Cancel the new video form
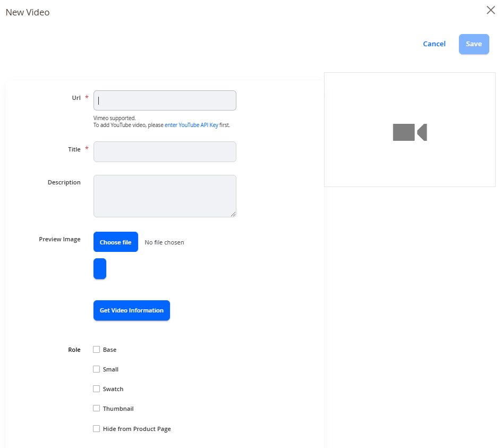 (x=434, y=44)
